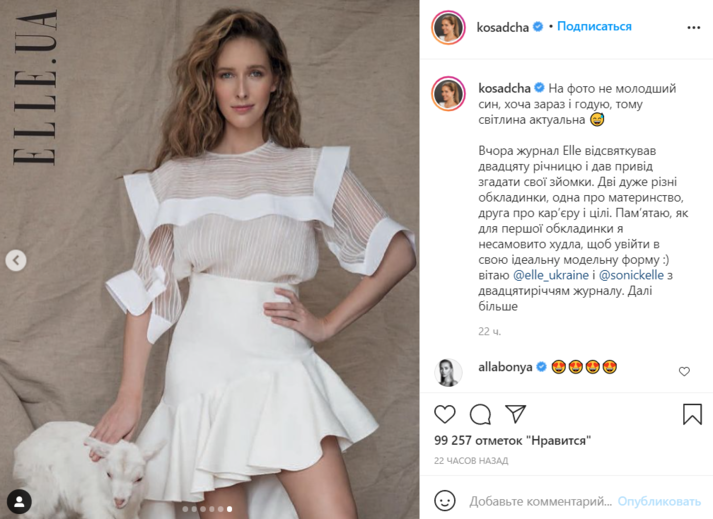
Task: Open allabonya commenter profile picture
Action: 448,372
